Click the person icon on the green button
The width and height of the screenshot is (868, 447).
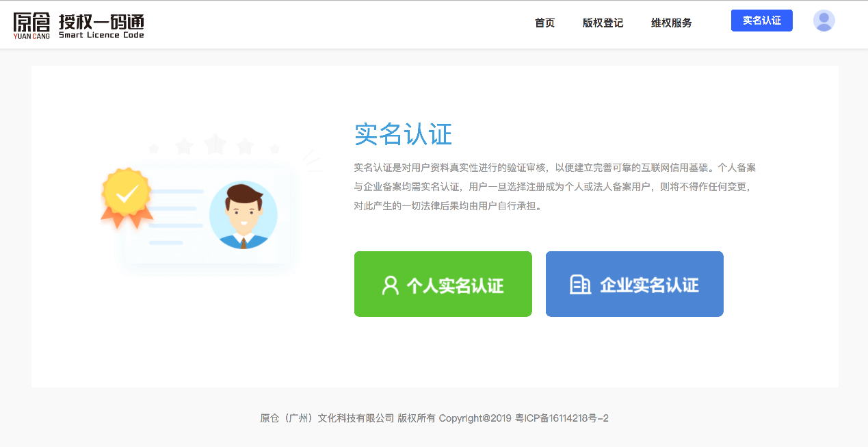tap(390, 283)
